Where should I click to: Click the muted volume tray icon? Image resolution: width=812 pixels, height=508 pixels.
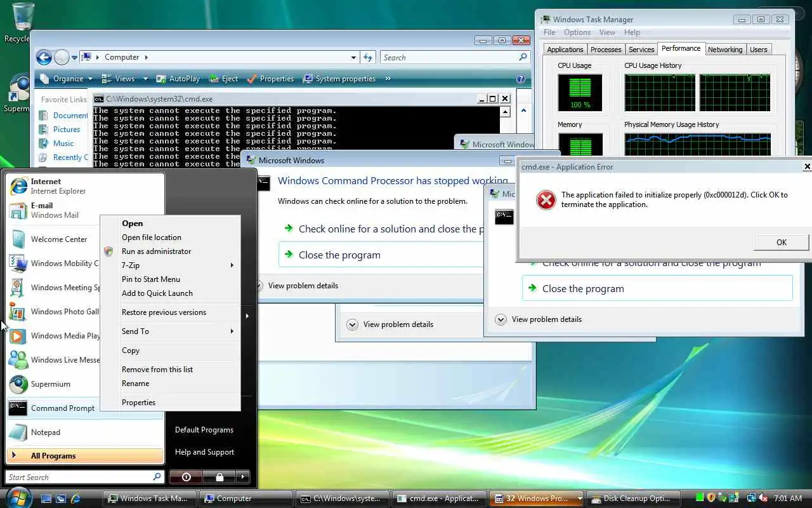coord(763,498)
